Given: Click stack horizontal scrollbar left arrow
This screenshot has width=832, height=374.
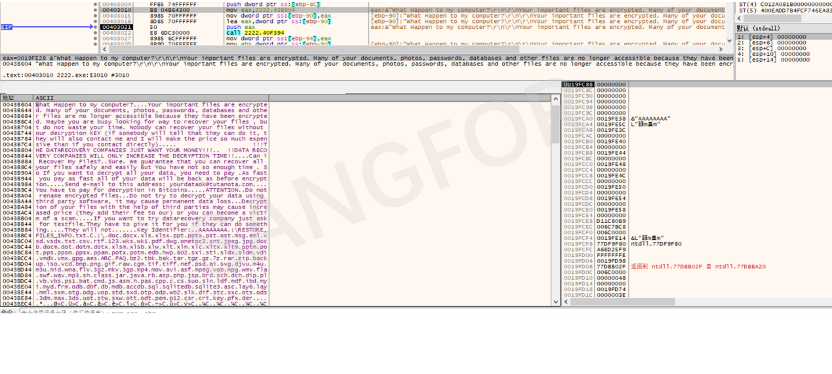Looking at the screenshot, I should [x=567, y=301].
